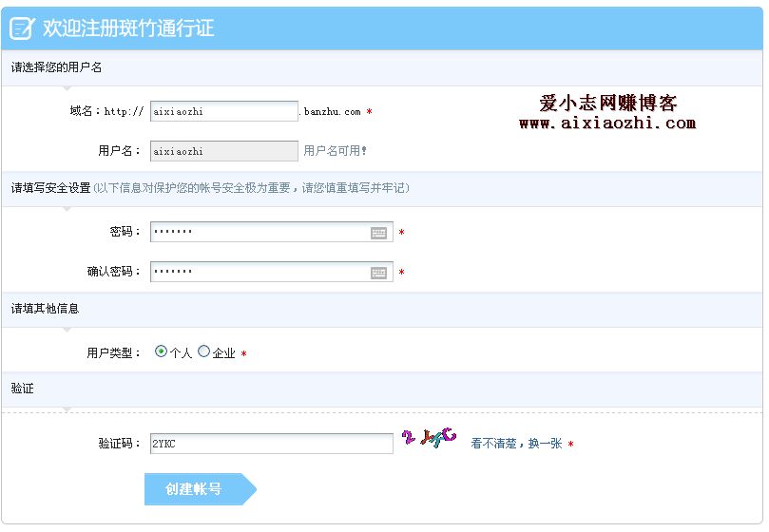
Task: Click the 域名：http:// label text
Action: coord(106,111)
